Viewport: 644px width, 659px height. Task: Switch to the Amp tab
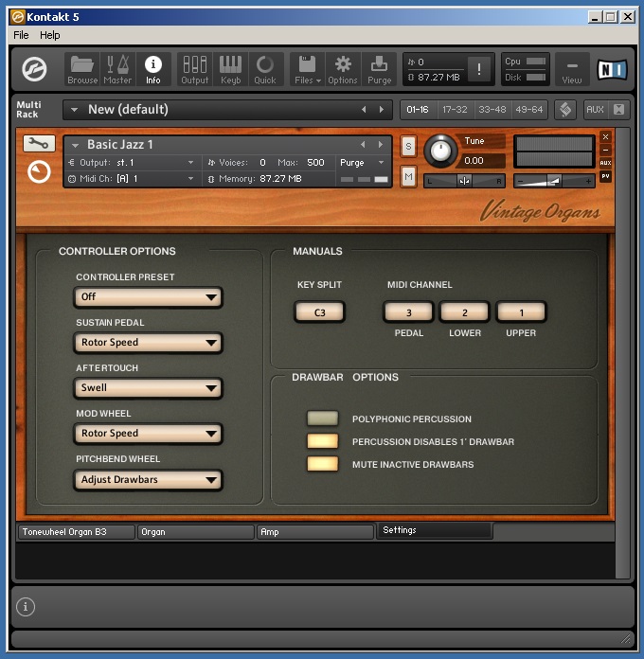coord(314,532)
